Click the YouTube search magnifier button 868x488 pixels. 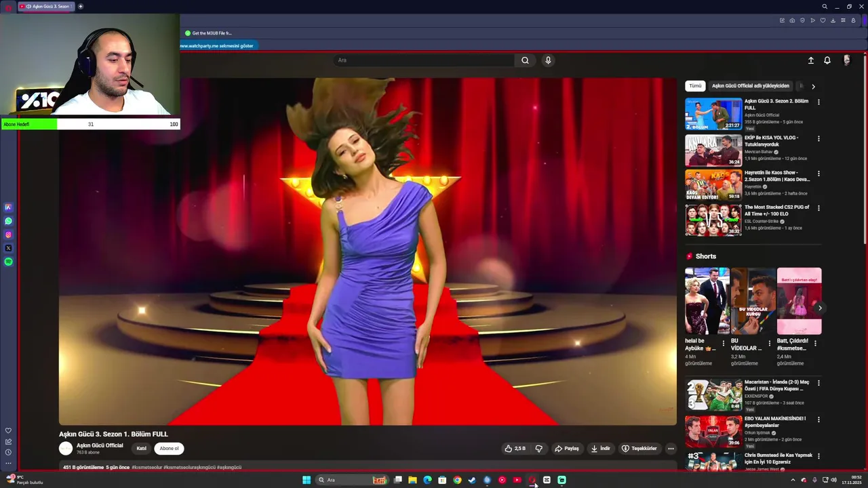[525, 60]
